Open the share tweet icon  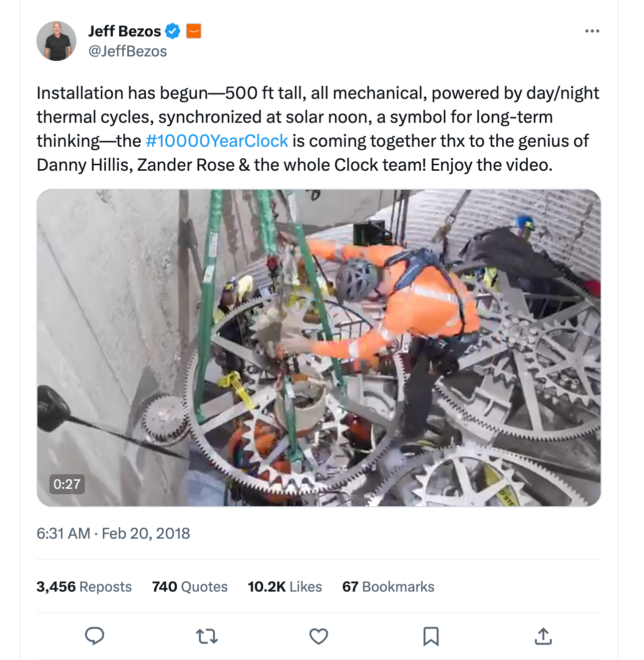click(543, 636)
